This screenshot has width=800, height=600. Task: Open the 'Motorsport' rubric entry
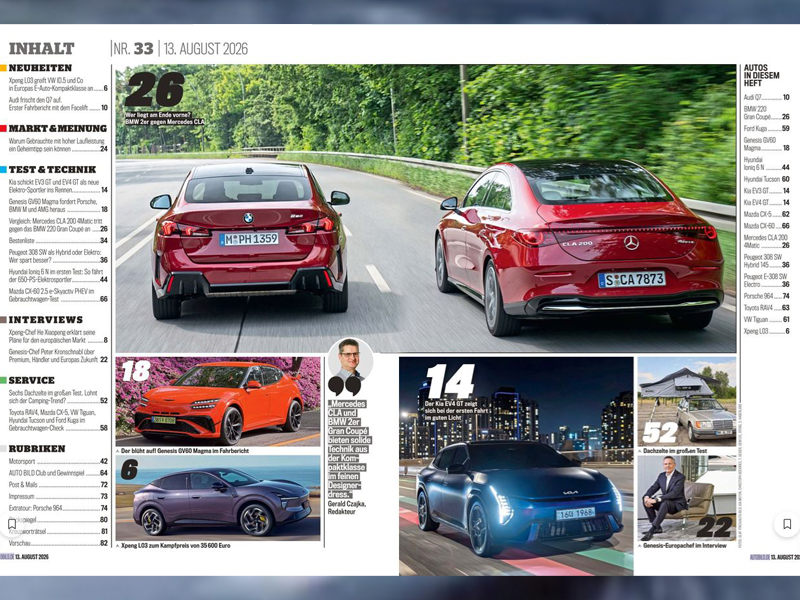58,461
